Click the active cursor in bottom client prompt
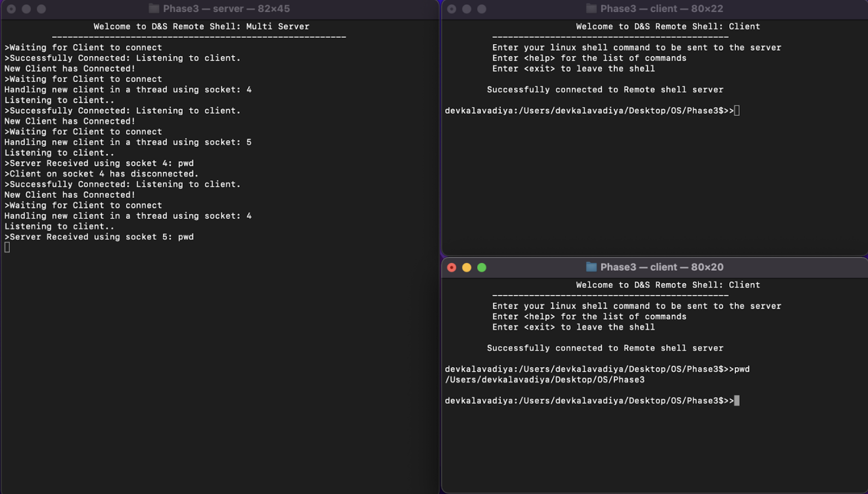 (x=737, y=401)
